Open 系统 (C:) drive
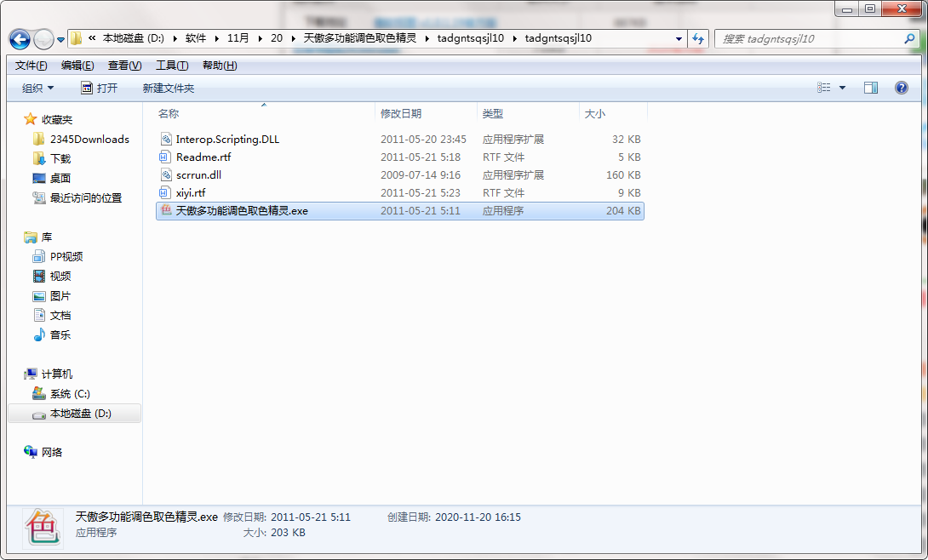 coord(70,394)
